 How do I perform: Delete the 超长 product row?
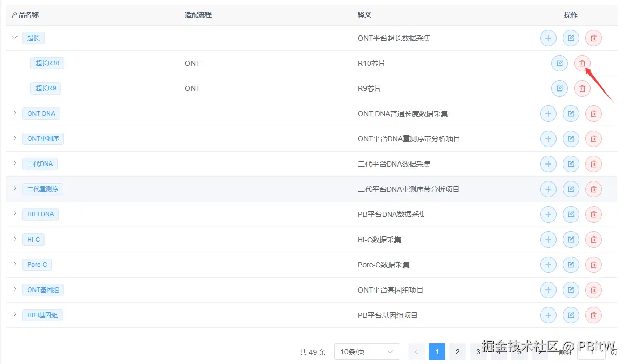594,38
